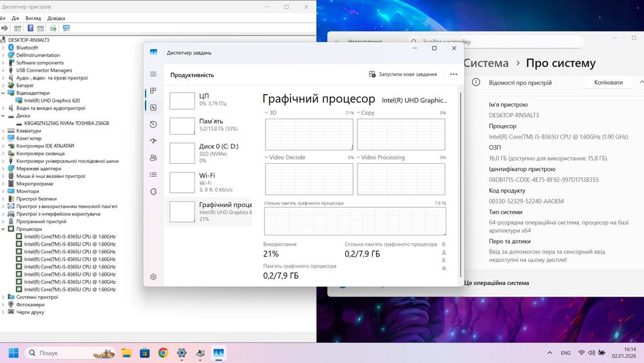
Task: Click shared GPU memory graph
Action: (355, 221)
